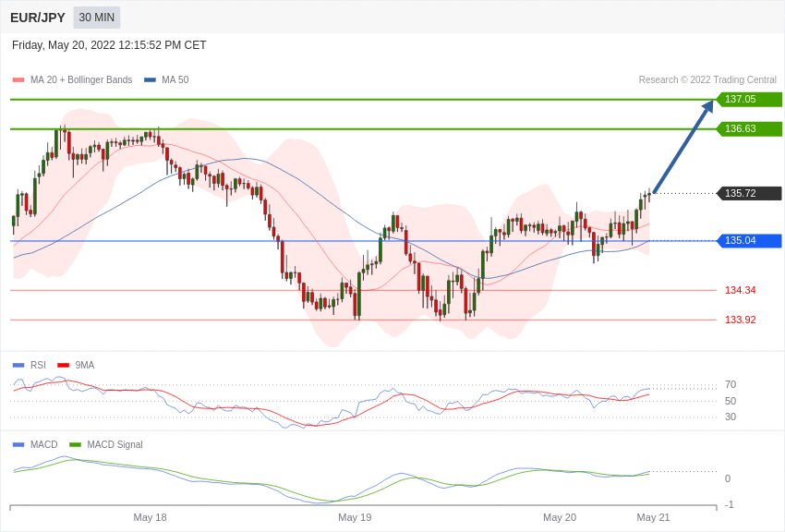Click the 133.92 support level label
785x532 pixels.
741,320
